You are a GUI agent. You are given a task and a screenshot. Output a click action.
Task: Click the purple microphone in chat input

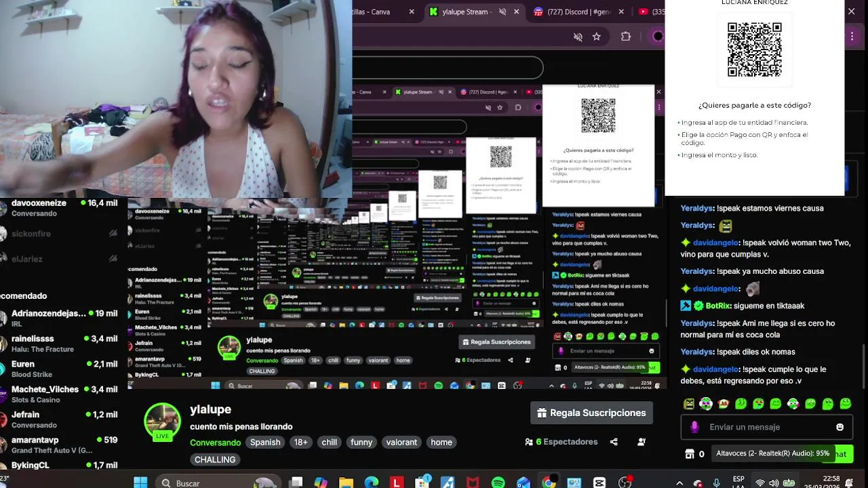point(694,427)
